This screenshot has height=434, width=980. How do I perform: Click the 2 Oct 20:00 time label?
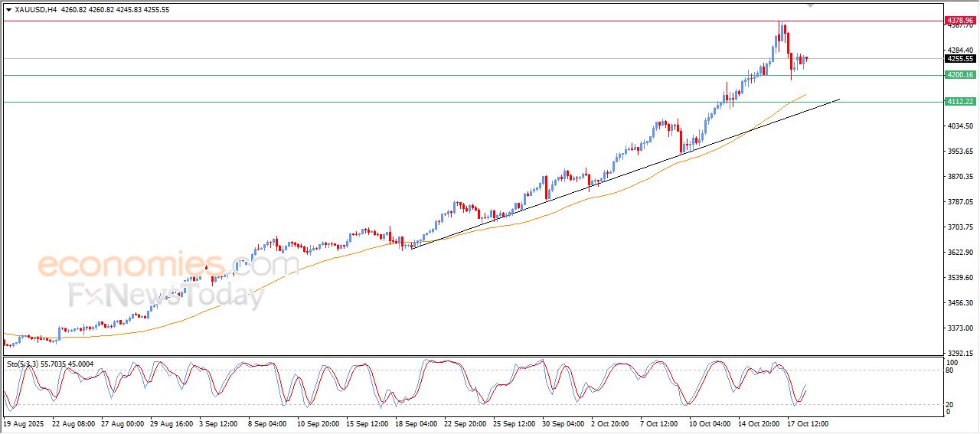609,423
